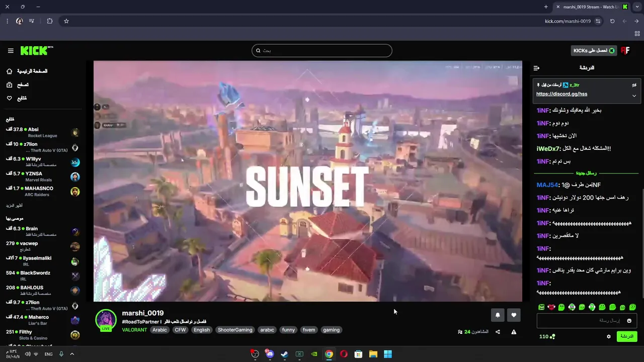Image resolution: width=644 pixels, height=362 pixels.
Task: Open the pinned discord.gg/hss link
Action: 561,94
